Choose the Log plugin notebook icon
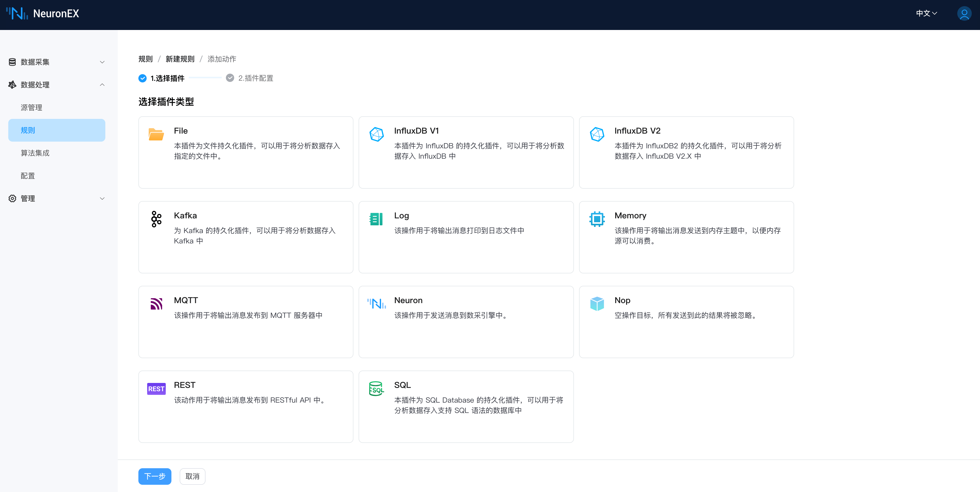This screenshot has width=980, height=492. (x=376, y=219)
